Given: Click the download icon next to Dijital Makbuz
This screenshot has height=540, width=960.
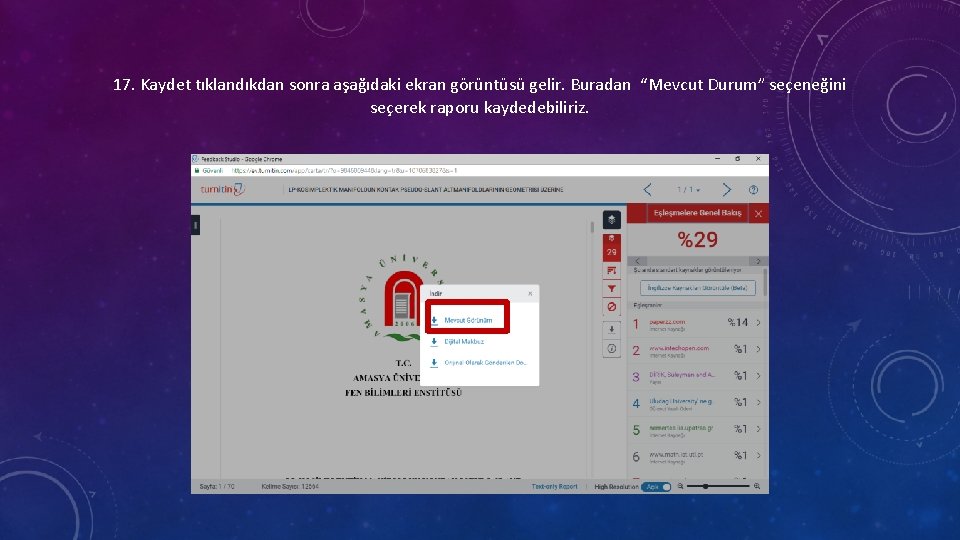Looking at the screenshot, I should click(x=434, y=342).
